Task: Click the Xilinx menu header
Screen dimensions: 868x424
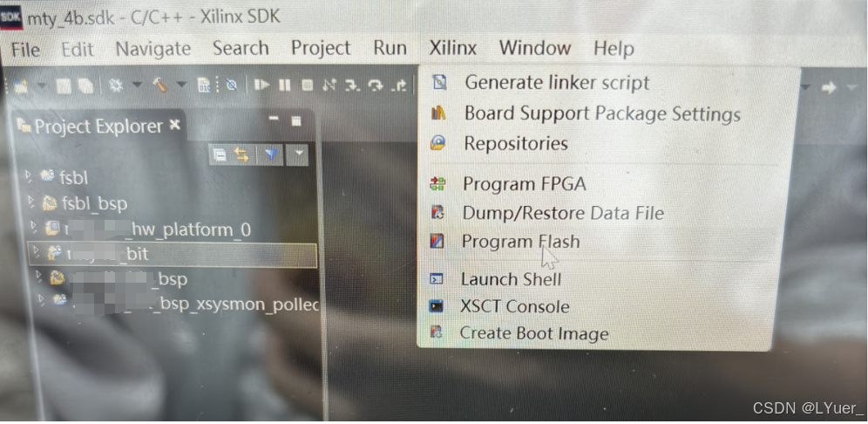Action: tap(453, 48)
